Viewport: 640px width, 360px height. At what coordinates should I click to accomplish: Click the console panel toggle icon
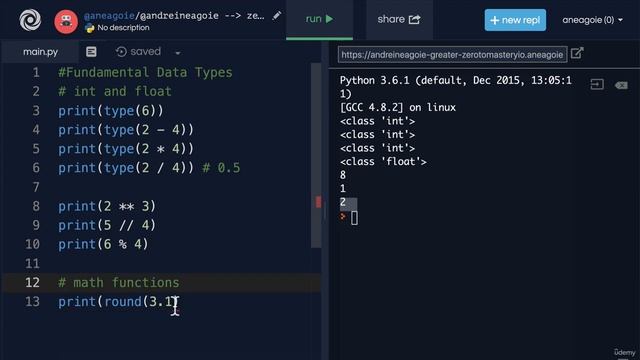pyautogui.click(x=597, y=84)
